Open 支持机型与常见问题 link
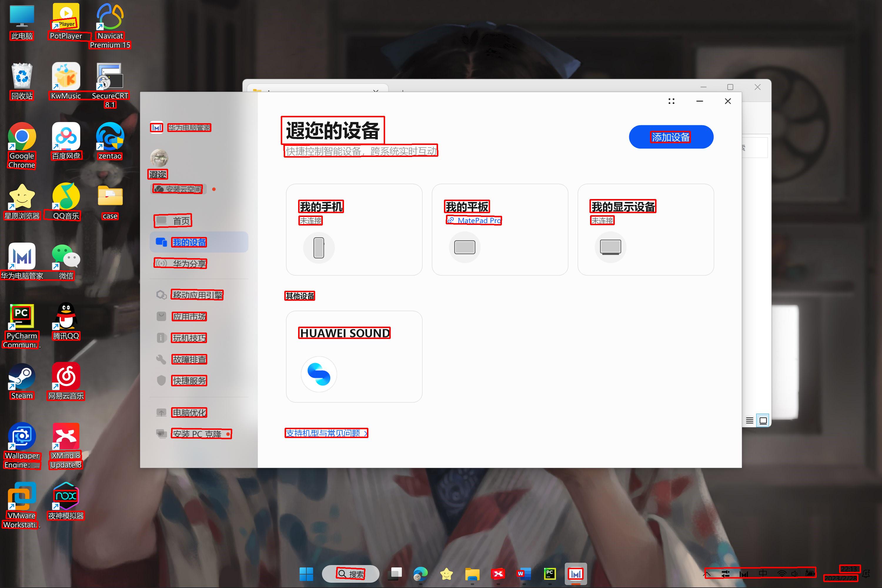Screen dimensions: 882x588 326,433
